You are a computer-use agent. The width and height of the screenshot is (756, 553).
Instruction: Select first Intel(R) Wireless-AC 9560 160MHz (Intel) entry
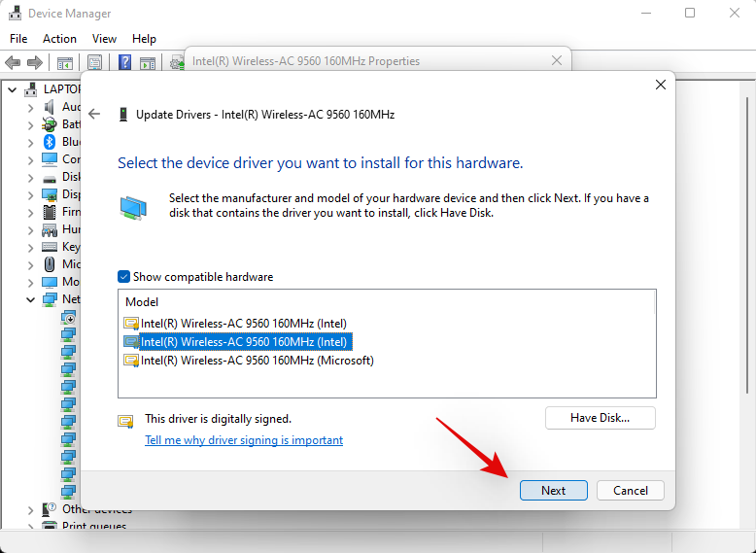tap(244, 323)
